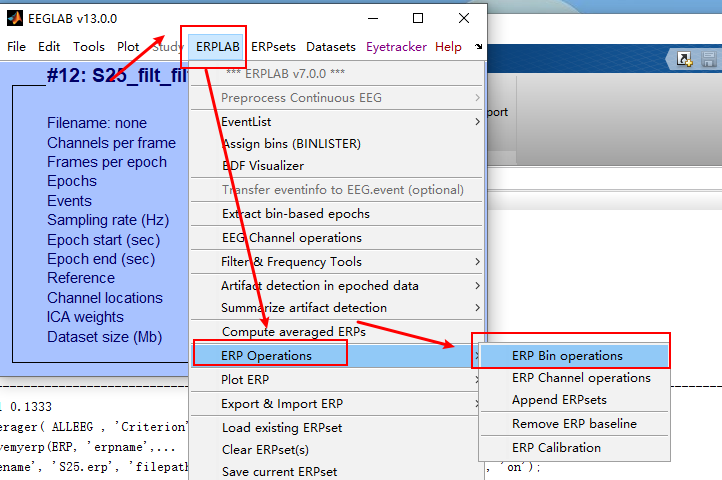
Task: Choose Compute averaged ERPs
Action: [x=337, y=332]
